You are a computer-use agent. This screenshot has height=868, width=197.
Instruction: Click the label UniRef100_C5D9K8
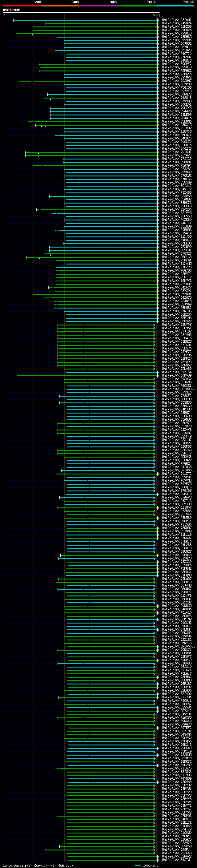coord(176,457)
